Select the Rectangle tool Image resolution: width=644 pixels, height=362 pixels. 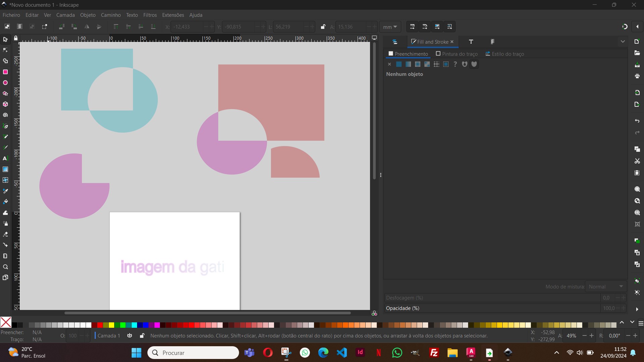click(5, 72)
